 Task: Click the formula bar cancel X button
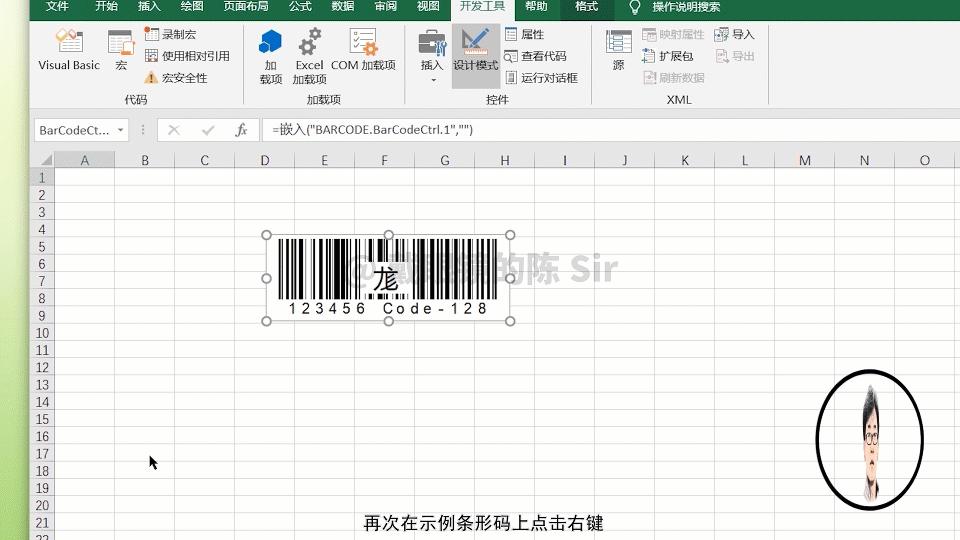174,130
